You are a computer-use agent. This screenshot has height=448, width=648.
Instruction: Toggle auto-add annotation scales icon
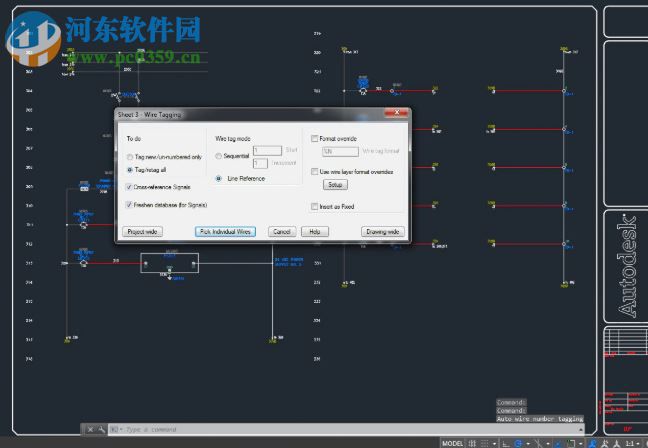point(605,443)
